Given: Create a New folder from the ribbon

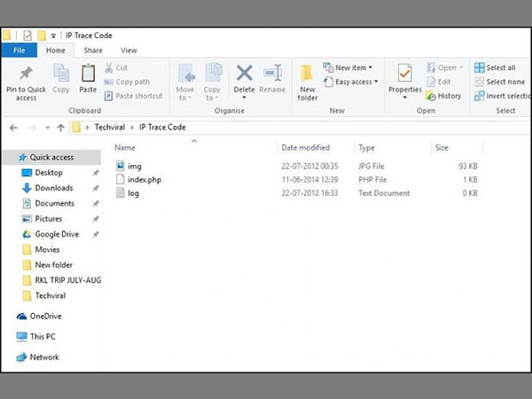Looking at the screenshot, I should coord(308,82).
